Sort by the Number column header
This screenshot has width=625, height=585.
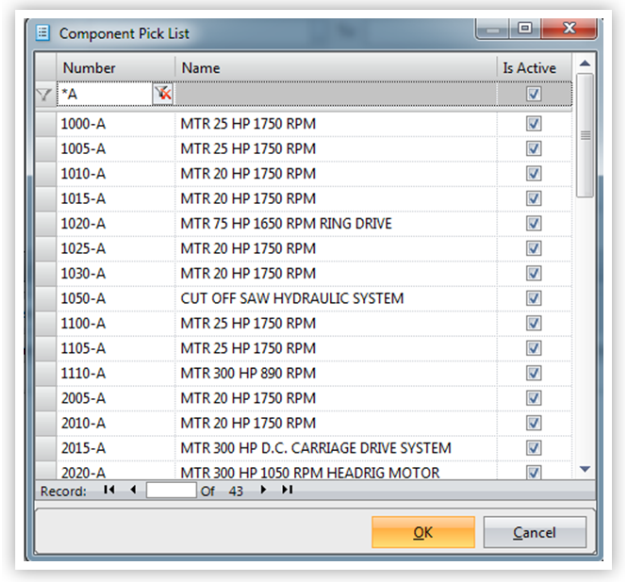(x=115, y=68)
